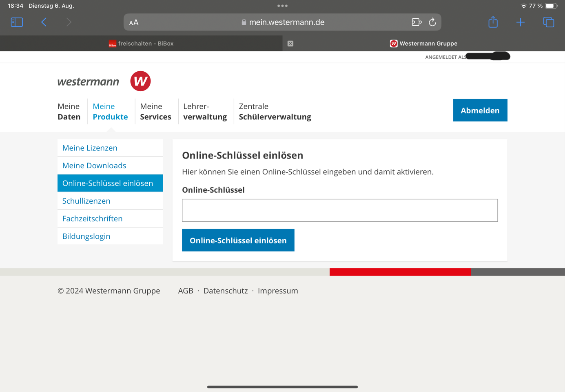Show tab overview
Viewport: 565px width, 392px height.
(x=549, y=22)
